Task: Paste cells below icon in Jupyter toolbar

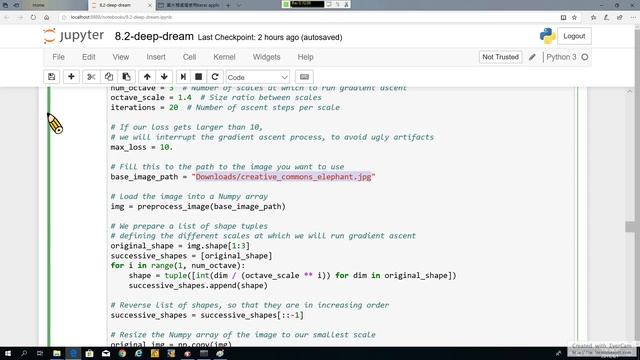Action: point(126,77)
